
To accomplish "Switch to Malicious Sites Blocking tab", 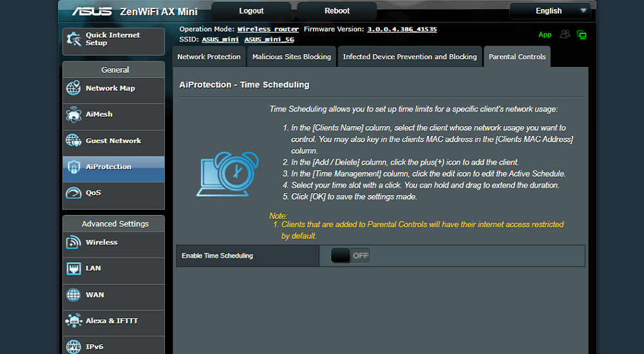I will point(292,57).
